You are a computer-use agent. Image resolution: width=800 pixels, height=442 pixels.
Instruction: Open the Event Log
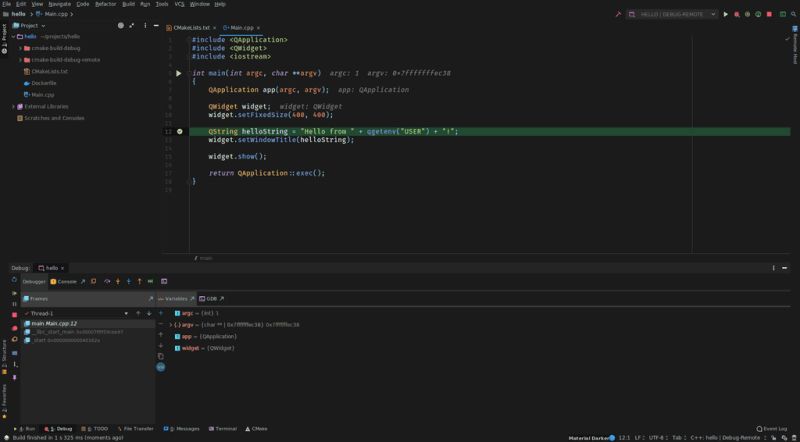click(771, 429)
